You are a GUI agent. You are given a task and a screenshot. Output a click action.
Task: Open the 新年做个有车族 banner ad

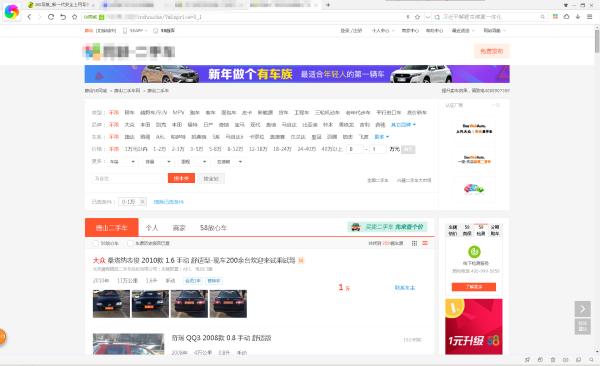297,74
